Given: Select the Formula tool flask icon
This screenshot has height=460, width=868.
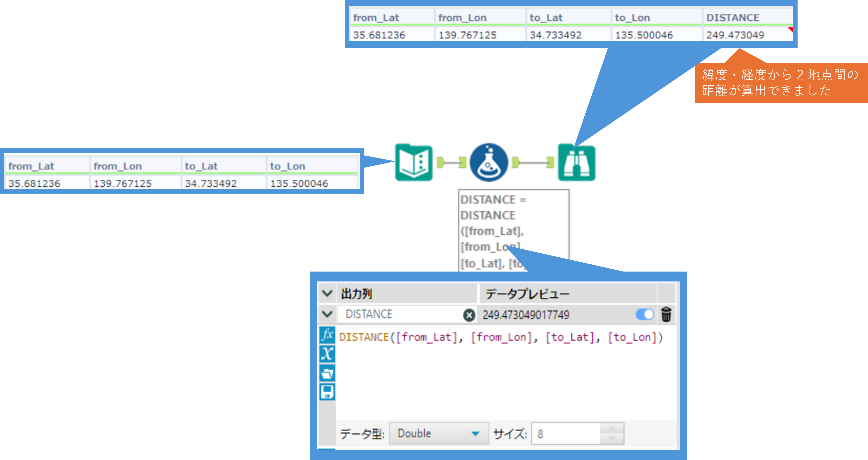Looking at the screenshot, I should (489, 163).
